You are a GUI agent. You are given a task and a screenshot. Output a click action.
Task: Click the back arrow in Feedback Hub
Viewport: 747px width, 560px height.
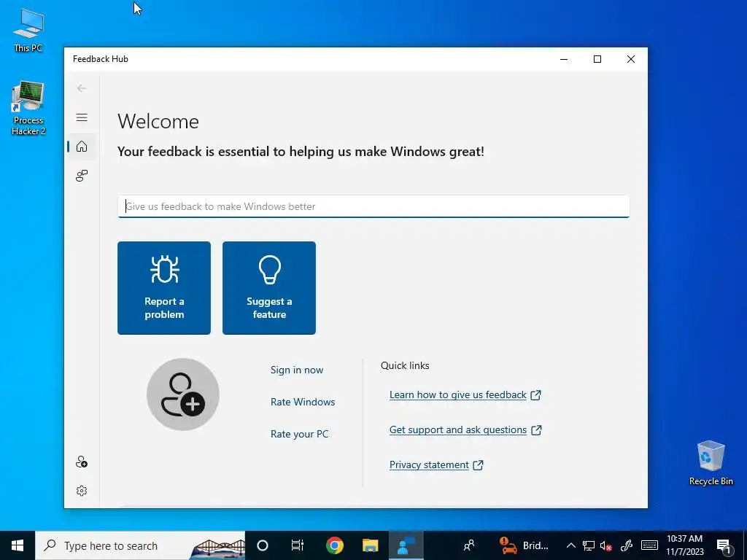click(82, 88)
